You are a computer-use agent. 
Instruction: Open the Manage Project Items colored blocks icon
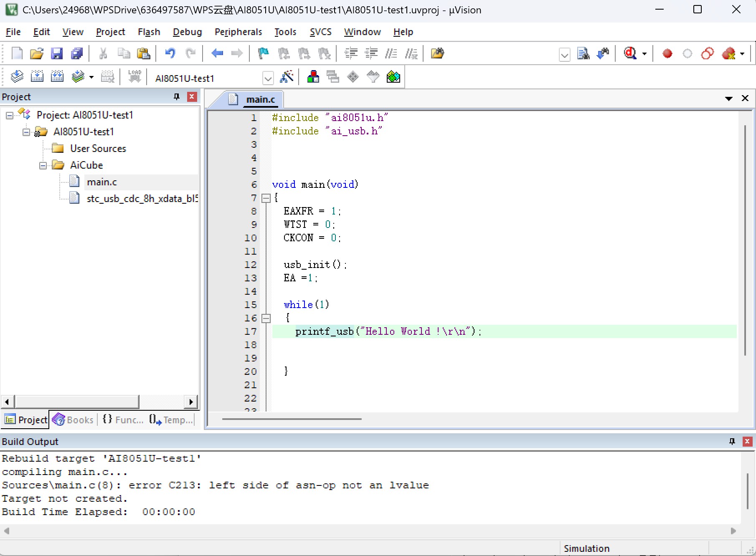(x=313, y=77)
